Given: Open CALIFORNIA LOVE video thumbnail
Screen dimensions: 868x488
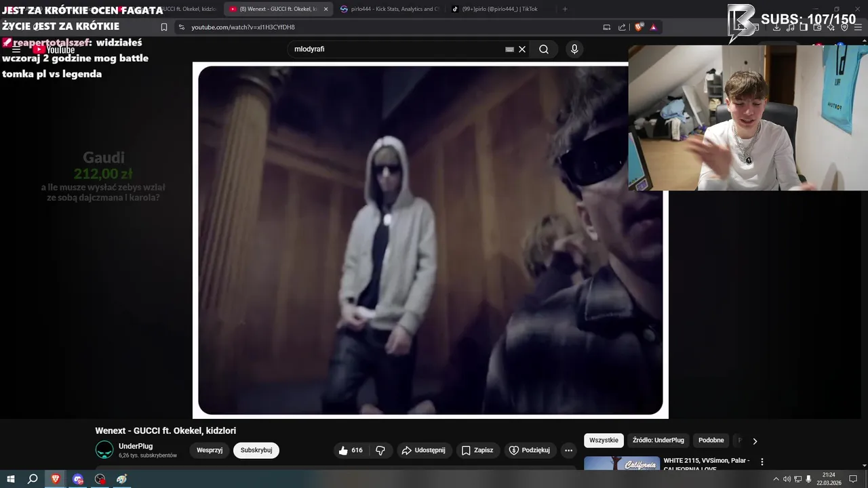Looking at the screenshot, I should pos(622,463).
